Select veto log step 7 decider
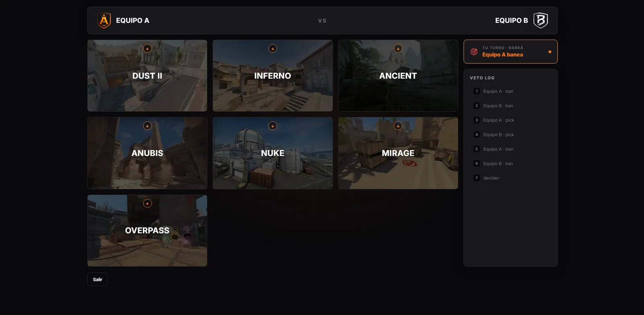Viewport: 644px width, 315px height. tap(510, 178)
